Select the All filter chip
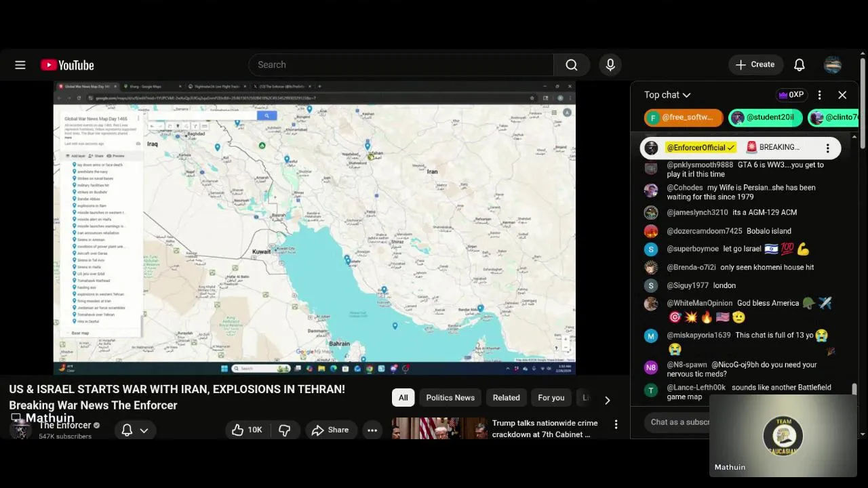 point(403,398)
